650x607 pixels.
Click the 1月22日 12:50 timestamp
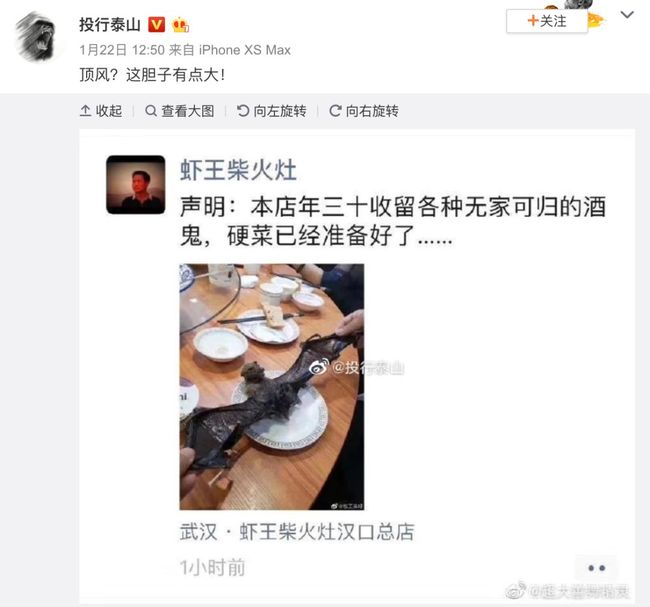point(122,50)
